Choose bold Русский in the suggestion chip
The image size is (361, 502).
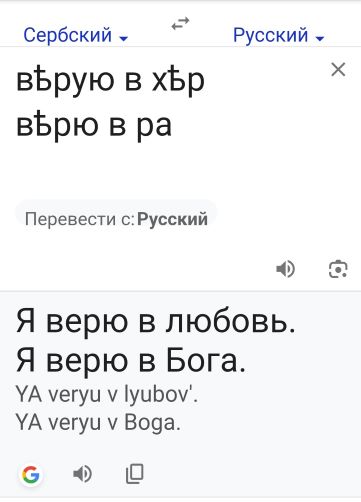(x=173, y=219)
